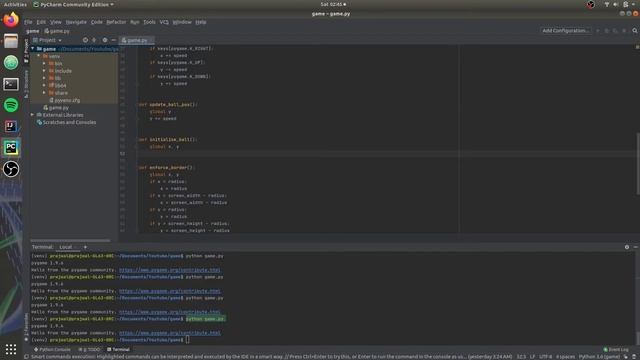Open Project panel settings gear
This screenshot has height=360, width=640.
pos(105,40)
